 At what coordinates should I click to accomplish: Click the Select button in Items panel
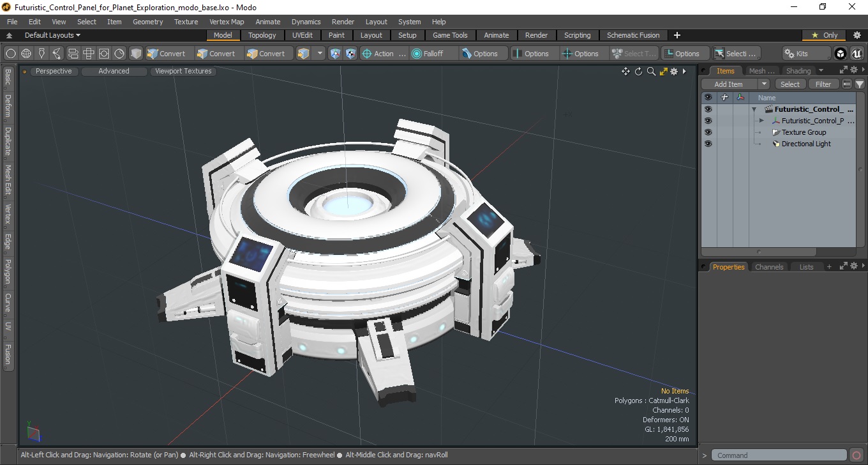pos(790,84)
